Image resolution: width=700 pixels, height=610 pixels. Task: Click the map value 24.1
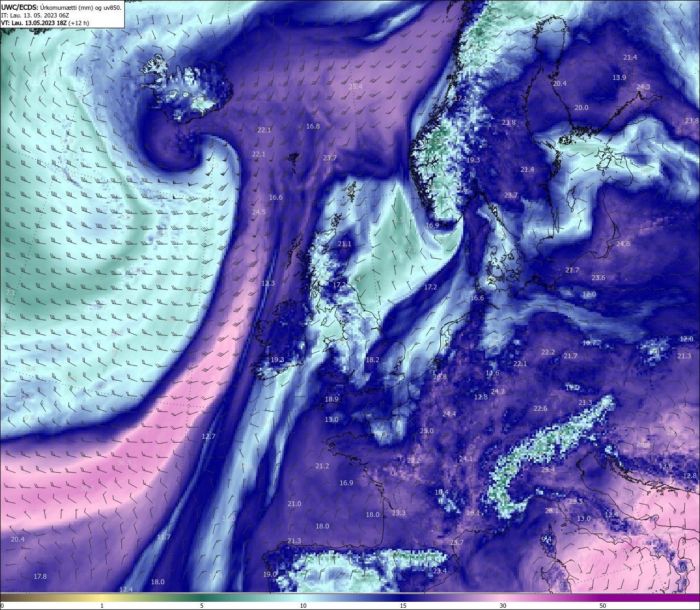(x=466, y=459)
